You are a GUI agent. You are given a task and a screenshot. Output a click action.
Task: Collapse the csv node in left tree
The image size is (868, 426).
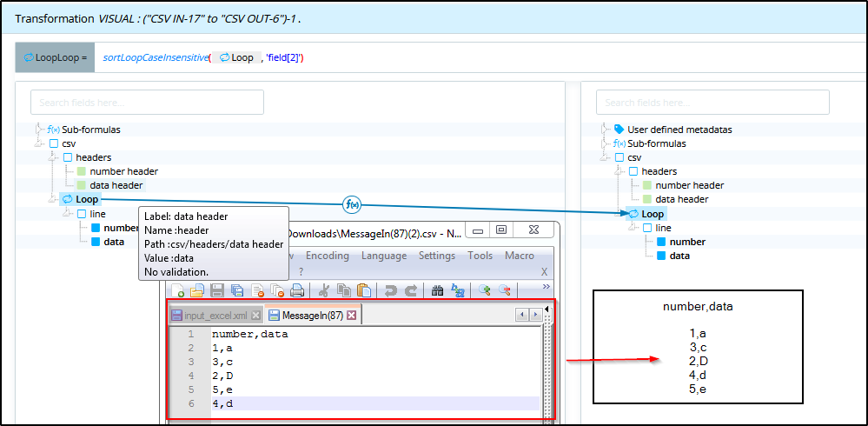39,143
